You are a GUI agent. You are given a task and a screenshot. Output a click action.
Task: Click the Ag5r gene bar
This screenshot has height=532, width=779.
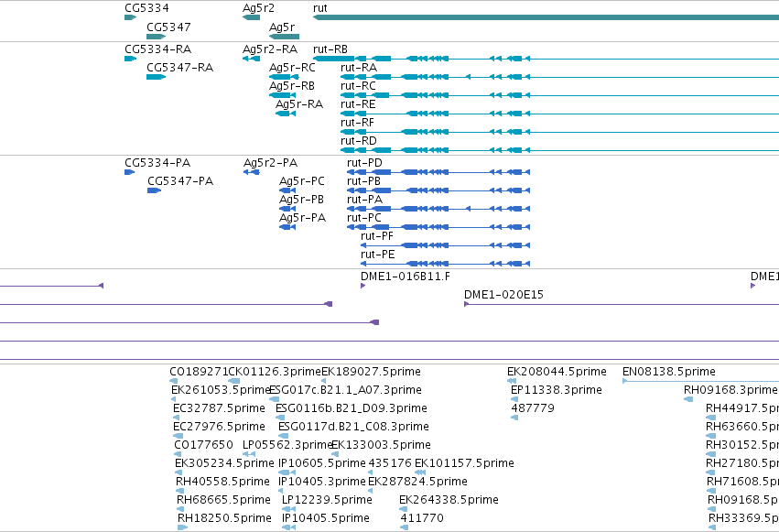click(x=284, y=37)
